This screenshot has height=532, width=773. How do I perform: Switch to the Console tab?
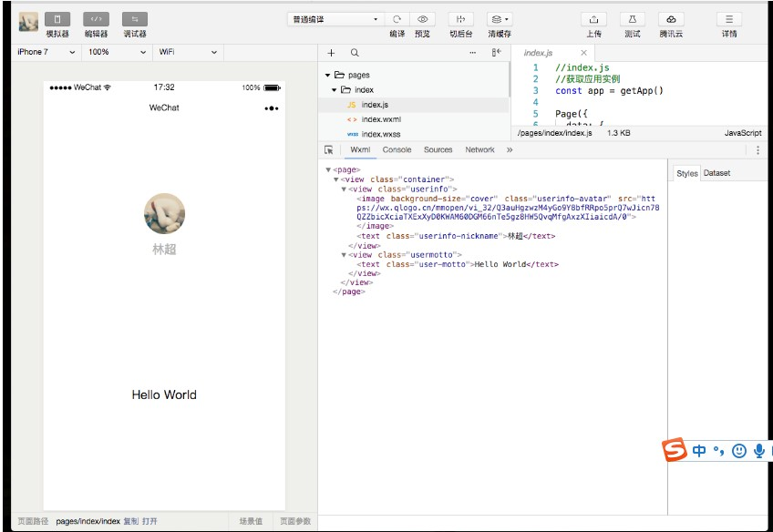click(397, 149)
